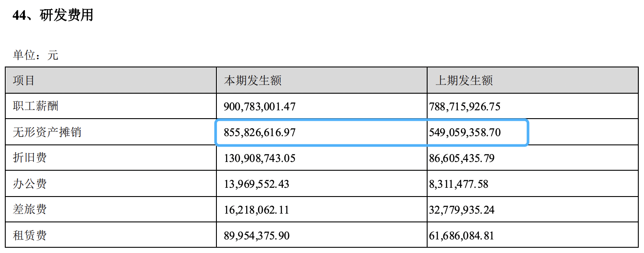
Task: Click the "职工薪酬" row label
Action: pos(35,106)
